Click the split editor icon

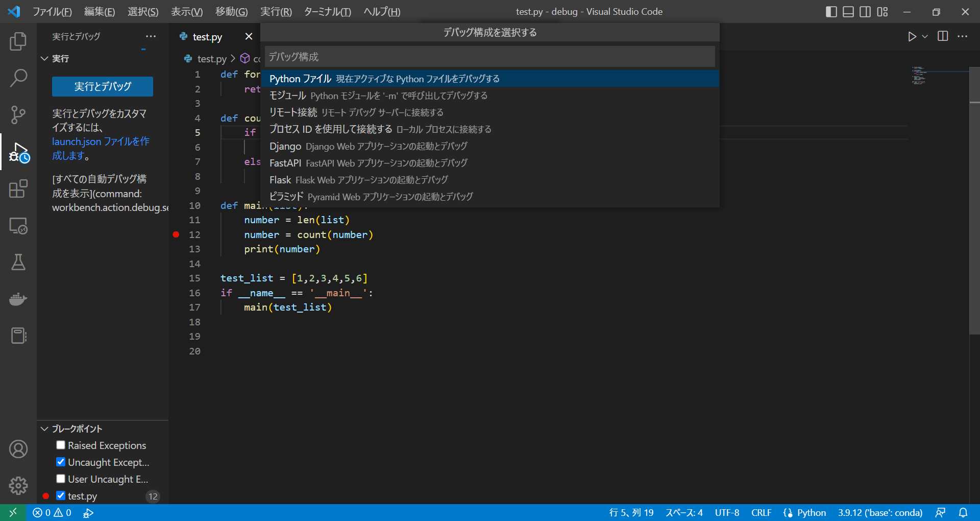tap(942, 36)
